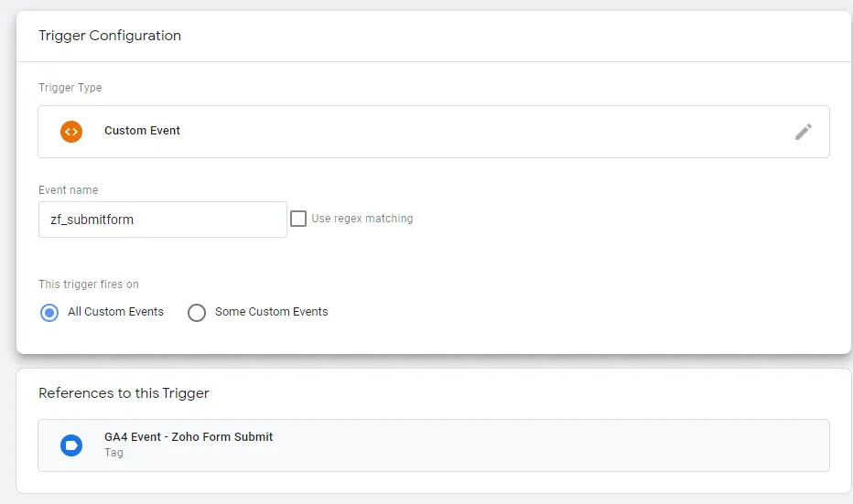The image size is (853, 504).
Task: Click the Use regex matching label text
Action: click(362, 219)
